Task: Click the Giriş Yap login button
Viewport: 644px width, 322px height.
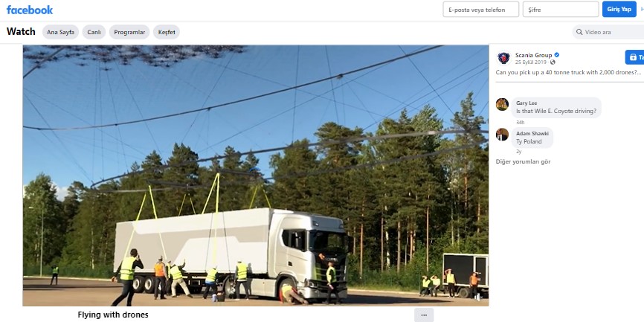Action: tap(619, 10)
